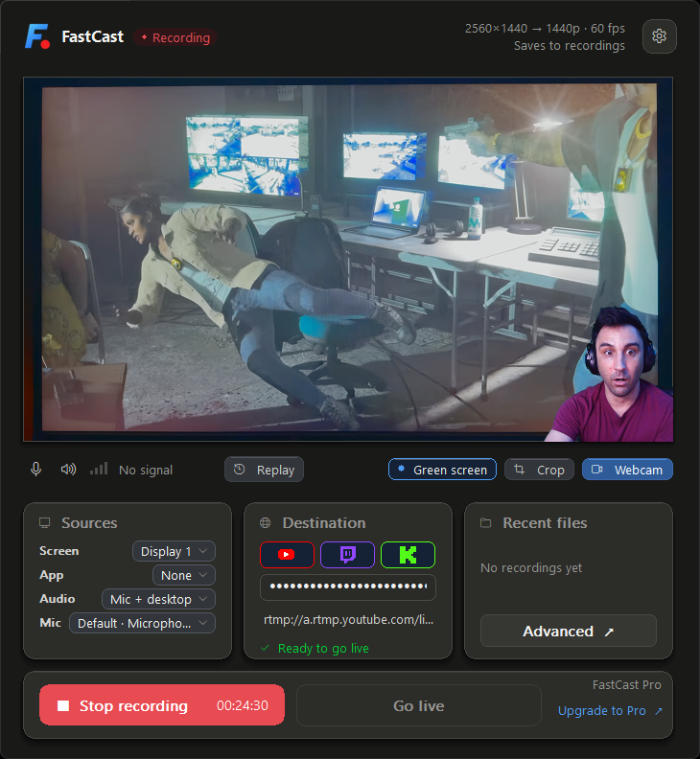Toggle the Webcam overlay
This screenshot has width=700, height=759.
pos(627,470)
